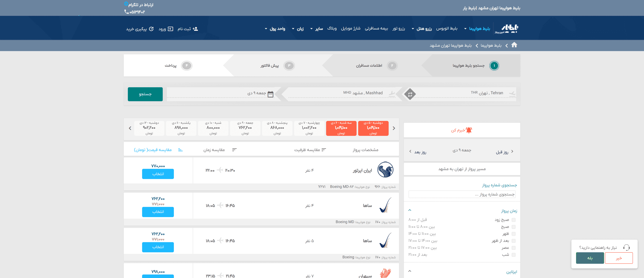The height and width of the screenshot is (278, 644).
Task: Click the price comparison sort icon
Action: click(180, 150)
